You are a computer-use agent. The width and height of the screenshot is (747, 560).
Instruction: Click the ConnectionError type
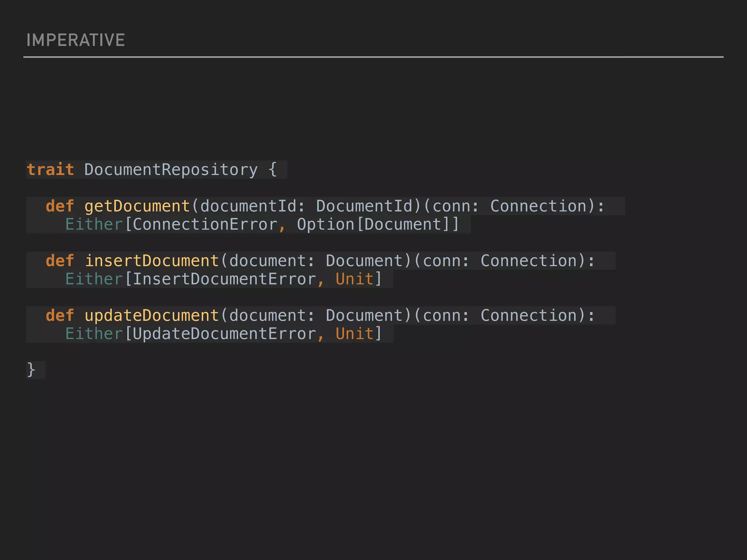(205, 224)
